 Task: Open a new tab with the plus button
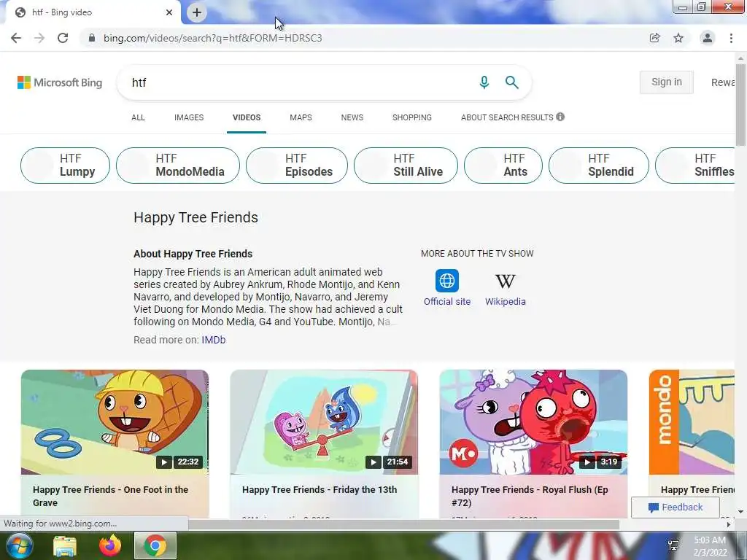pyautogui.click(x=197, y=12)
